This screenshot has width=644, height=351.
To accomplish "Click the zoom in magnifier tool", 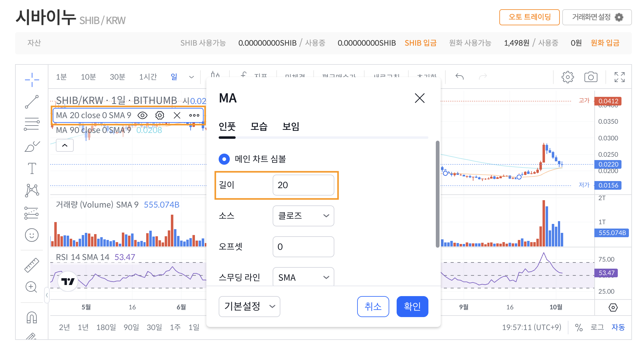I will (x=31, y=287).
